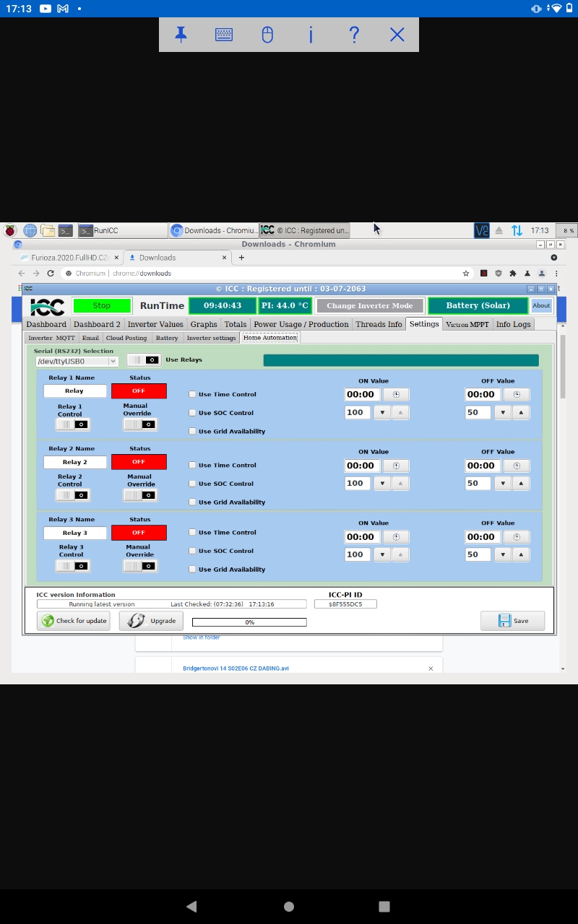
Task: Bookmark the page with the star icon
Action: (466, 273)
